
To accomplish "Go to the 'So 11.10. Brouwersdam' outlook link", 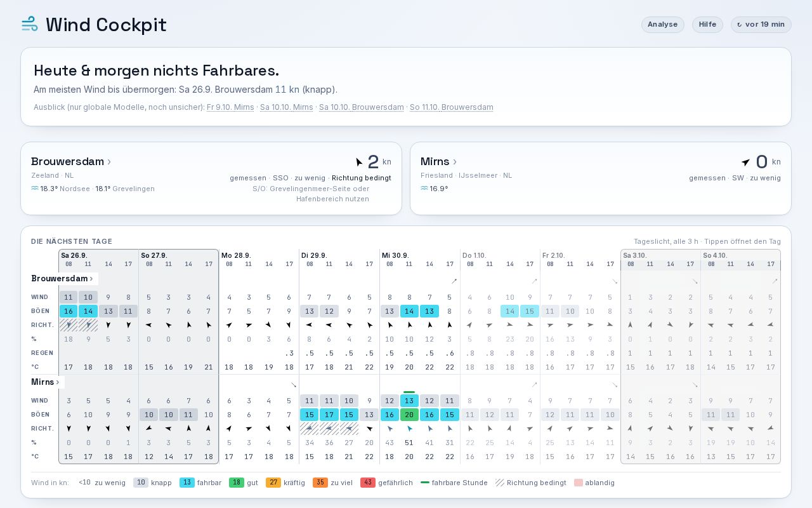I will coord(452,107).
